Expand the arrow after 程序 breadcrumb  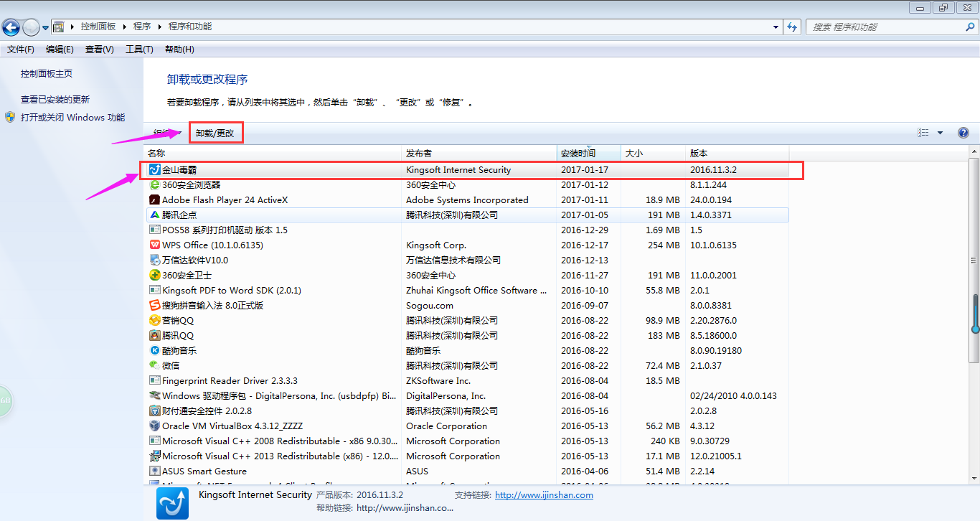pyautogui.click(x=159, y=27)
